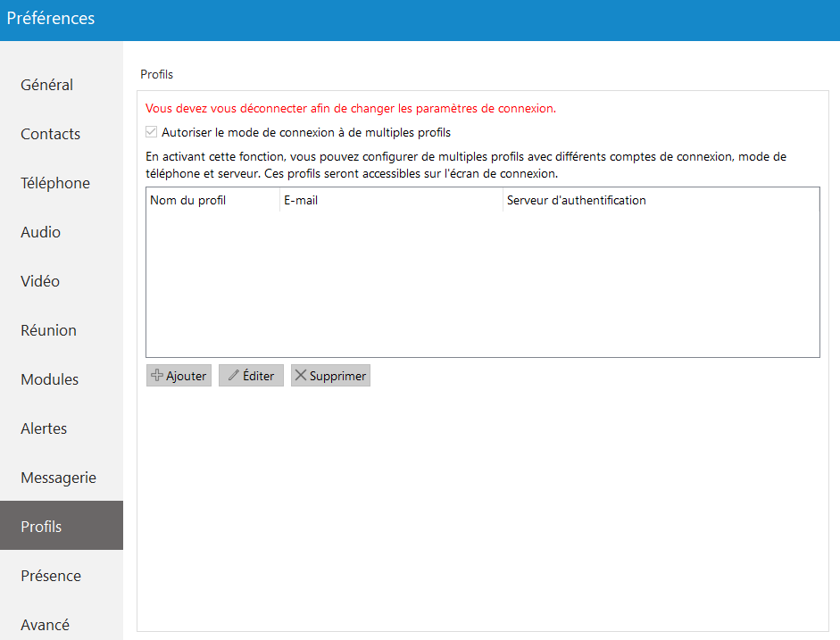
Task: Click the pencil icon on Éditer
Action: tap(234, 375)
